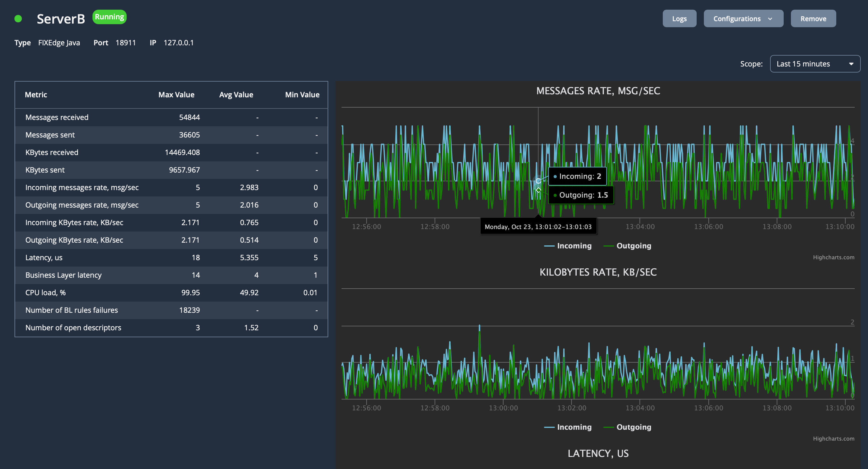This screenshot has width=868, height=469.
Task: Click the Max Value column header
Action: pyautogui.click(x=176, y=95)
